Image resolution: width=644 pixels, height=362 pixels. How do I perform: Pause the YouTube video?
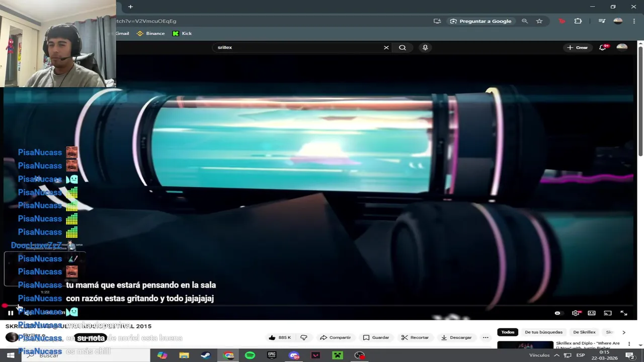[10, 313]
